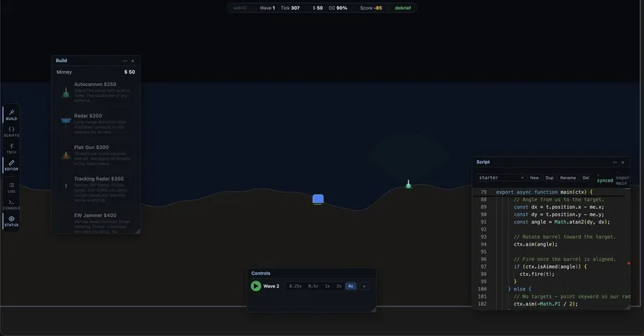The width and height of the screenshot is (644, 336).
Task: Start Wave 2 with the play button
Action: (256, 286)
